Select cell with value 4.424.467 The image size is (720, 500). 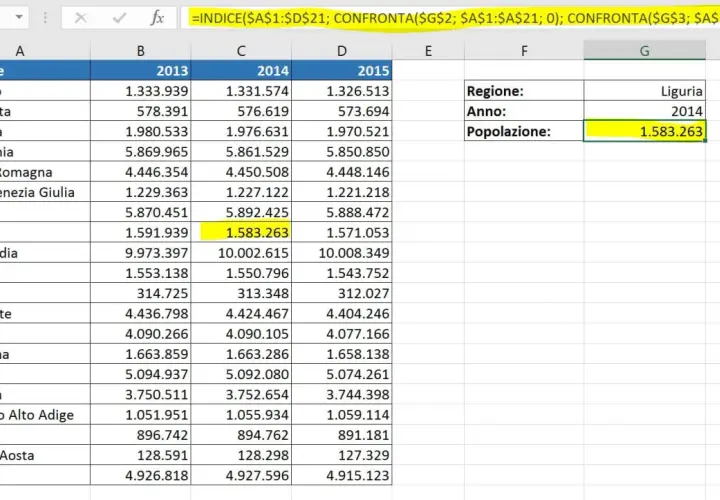[241, 313]
